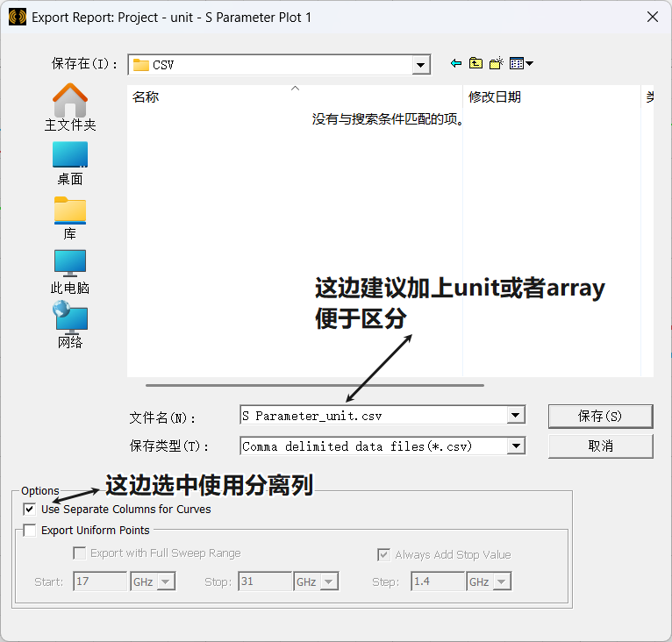
Task: Open 主文件夹 from the places sidebar
Action: pyautogui.click(x=70, y=107)
